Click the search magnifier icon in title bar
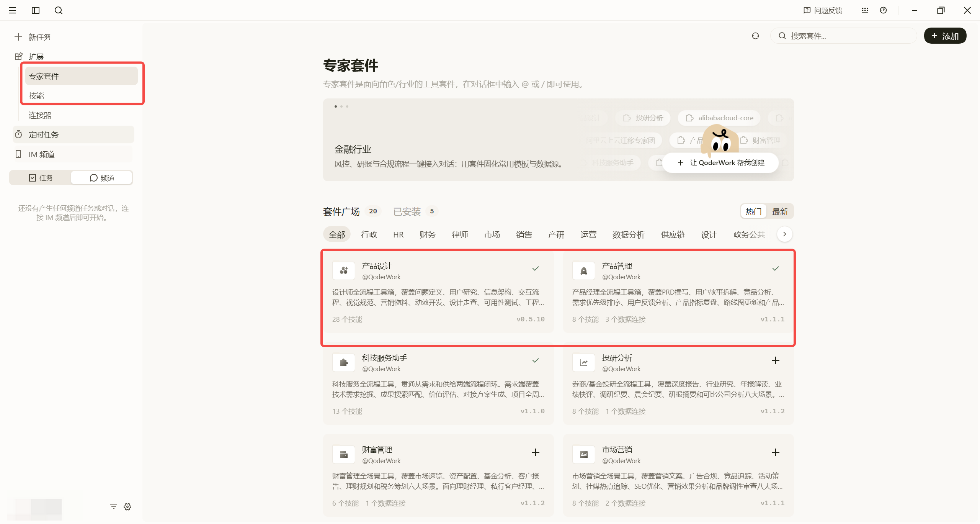This screenshot has height=524, width=980. (59, 10)
